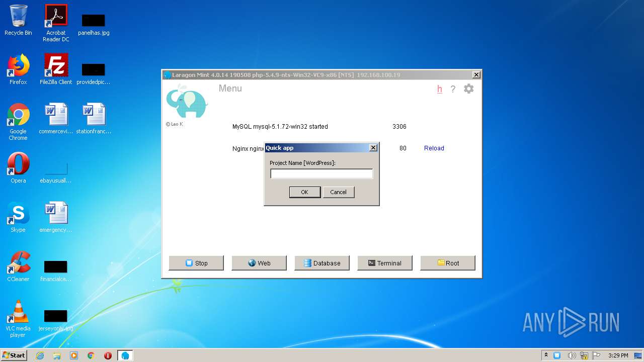Image resolution: width=644 pixels, height=362 pixels.
Task: Open media player taskbar icon
Action: click(x=74, y=355)
